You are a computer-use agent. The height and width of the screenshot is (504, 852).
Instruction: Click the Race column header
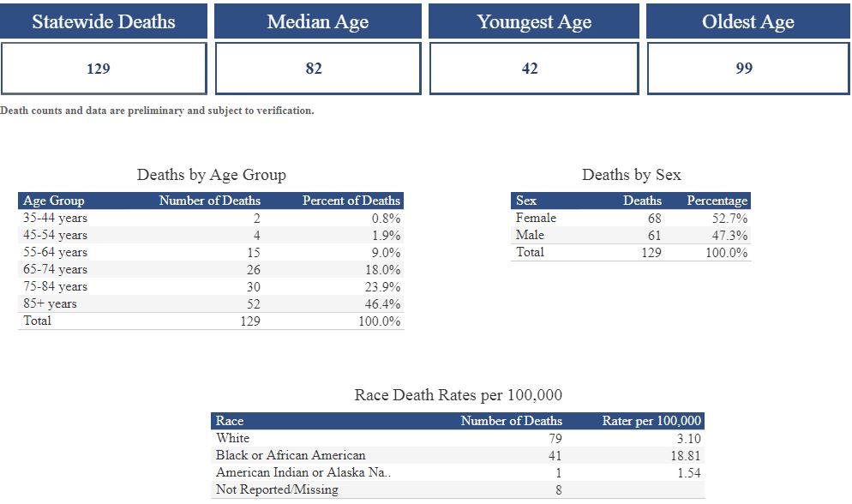230,421
